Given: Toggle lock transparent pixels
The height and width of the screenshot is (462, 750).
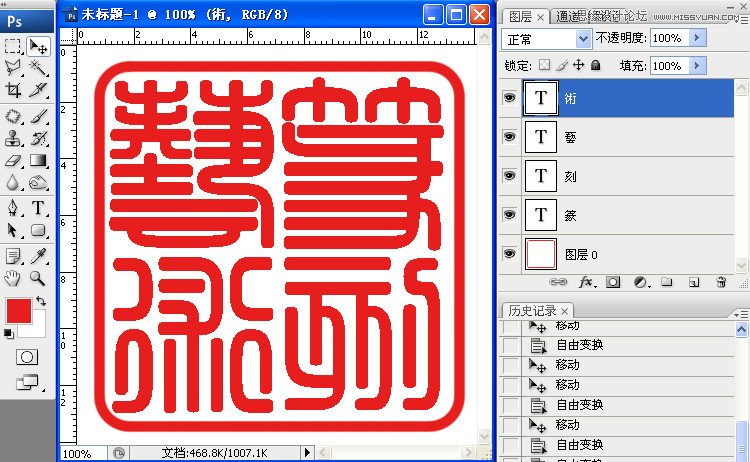Looking at the screenshot, I should coord(544,65).
